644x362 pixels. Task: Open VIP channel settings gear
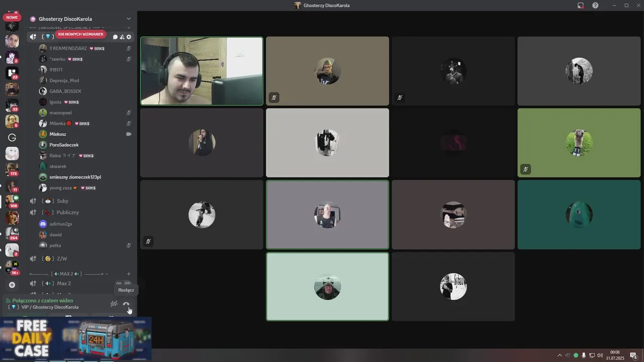tap(129, 37)
